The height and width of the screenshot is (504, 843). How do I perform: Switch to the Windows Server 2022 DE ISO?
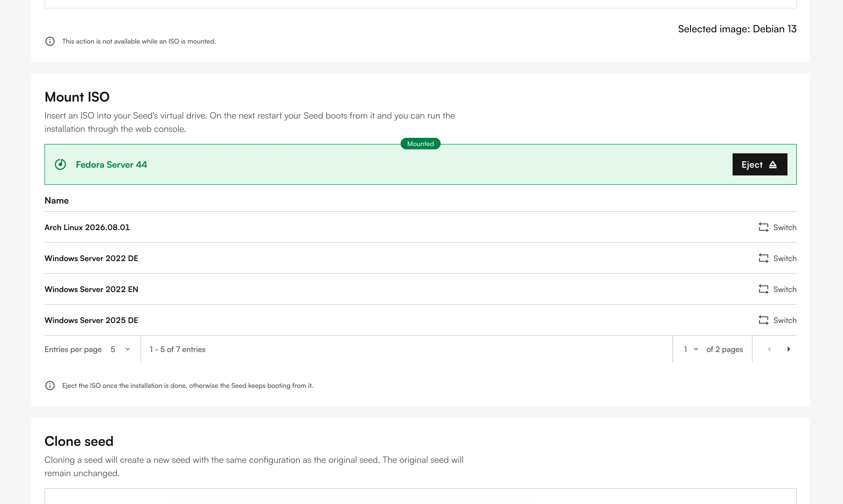point(778,258)
